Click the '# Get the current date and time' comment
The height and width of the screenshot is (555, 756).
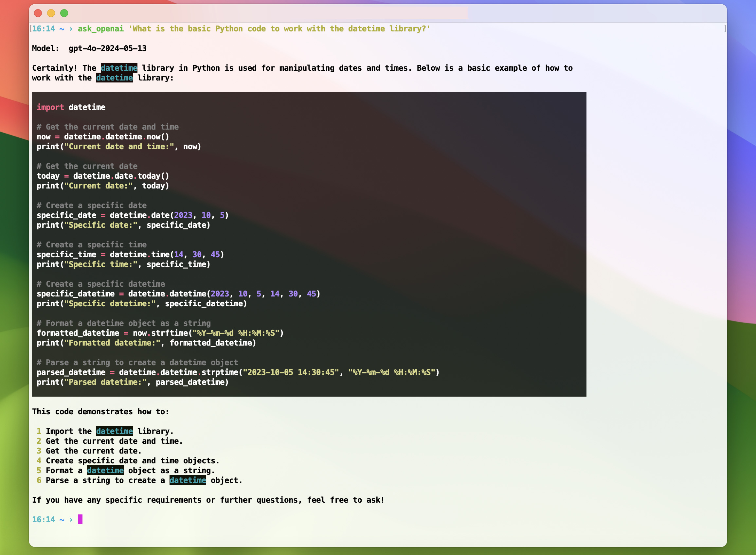[108, 127]
